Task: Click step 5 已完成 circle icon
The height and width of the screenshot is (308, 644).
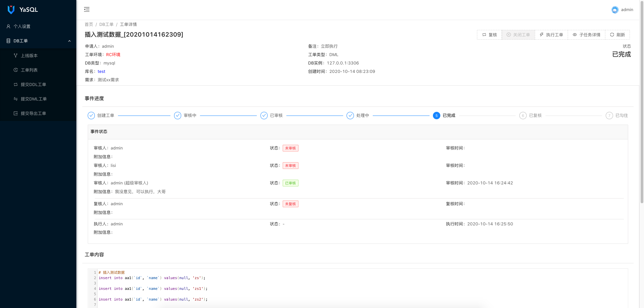Action: click(x=437, y=116)
